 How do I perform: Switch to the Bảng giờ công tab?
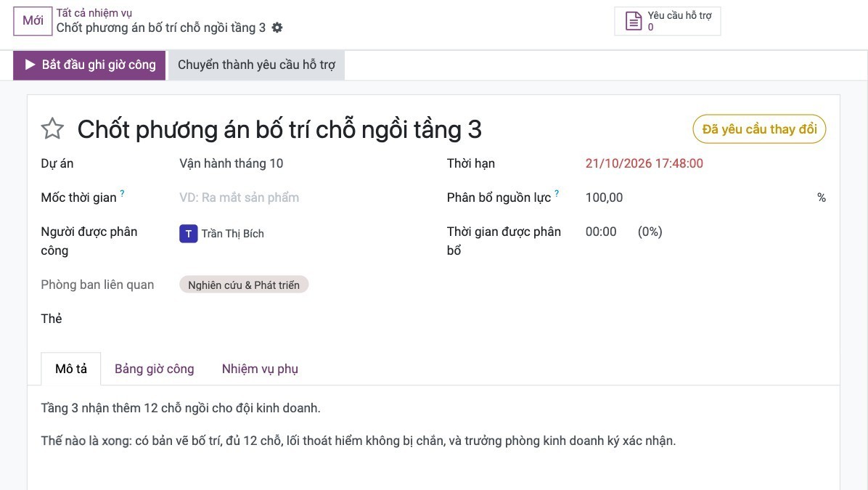(x=155, y=369)
